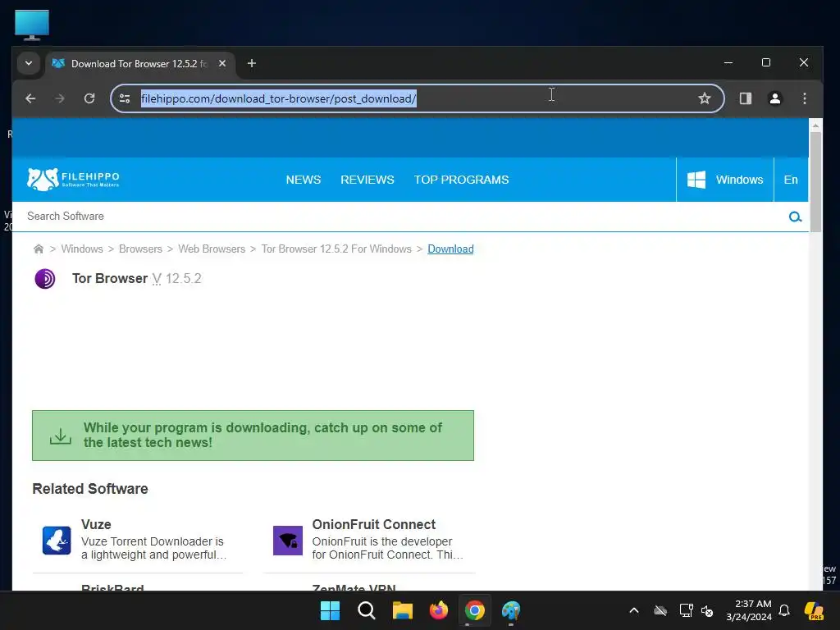Expand the tab search dropdown arrow
Image resolution: width=840 pixels, height=630 pixels.
coord(29,63)
